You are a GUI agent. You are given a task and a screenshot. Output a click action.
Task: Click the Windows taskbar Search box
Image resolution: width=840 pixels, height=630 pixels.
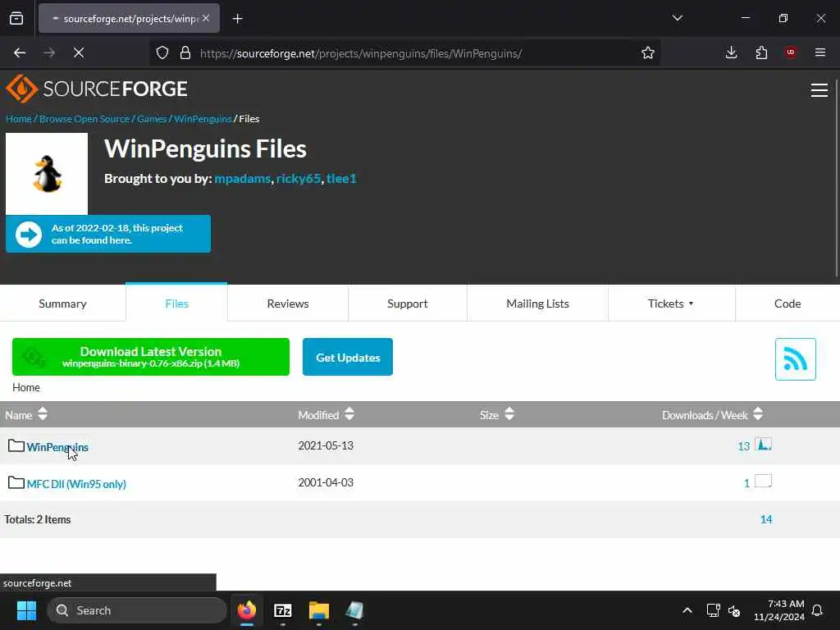(137, 610)
